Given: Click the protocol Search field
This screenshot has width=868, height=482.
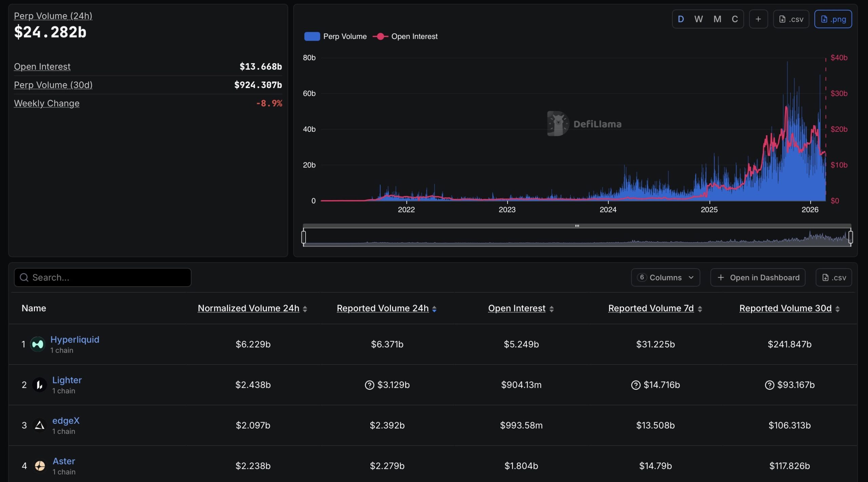Looking at the screenshot, I should point(102,277).
